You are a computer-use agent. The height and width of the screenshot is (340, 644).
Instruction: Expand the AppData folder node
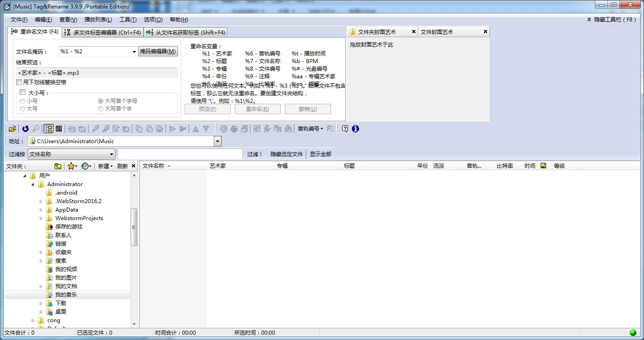point(41,210)
